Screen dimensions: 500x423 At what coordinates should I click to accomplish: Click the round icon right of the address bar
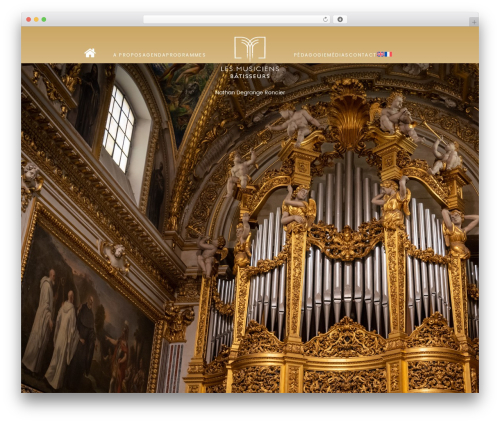tap(340, 19)
